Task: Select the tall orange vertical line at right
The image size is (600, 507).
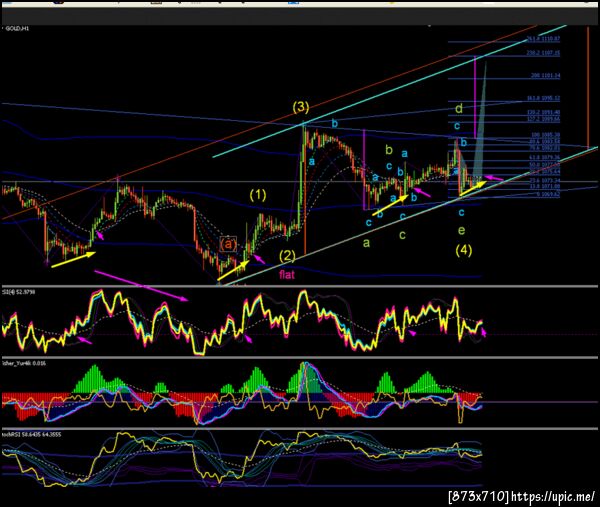Action: [588, 87]
